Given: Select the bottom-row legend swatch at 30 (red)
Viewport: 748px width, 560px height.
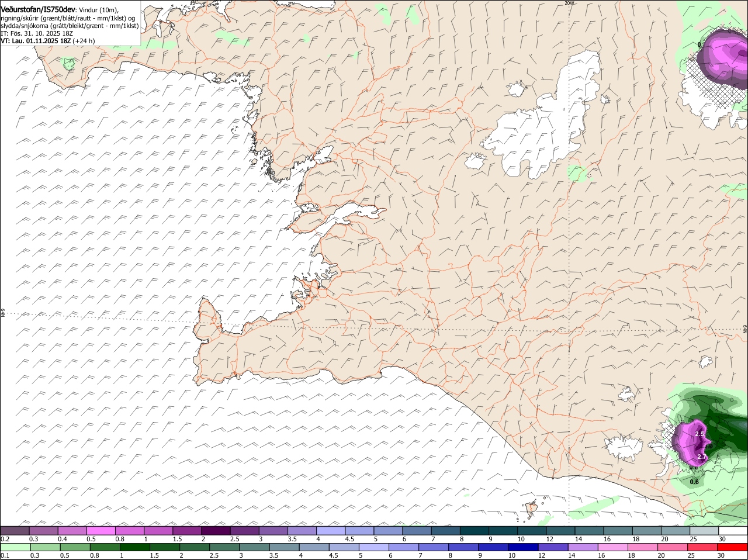Looking at the screenshot, I should (x=733, y=547).
